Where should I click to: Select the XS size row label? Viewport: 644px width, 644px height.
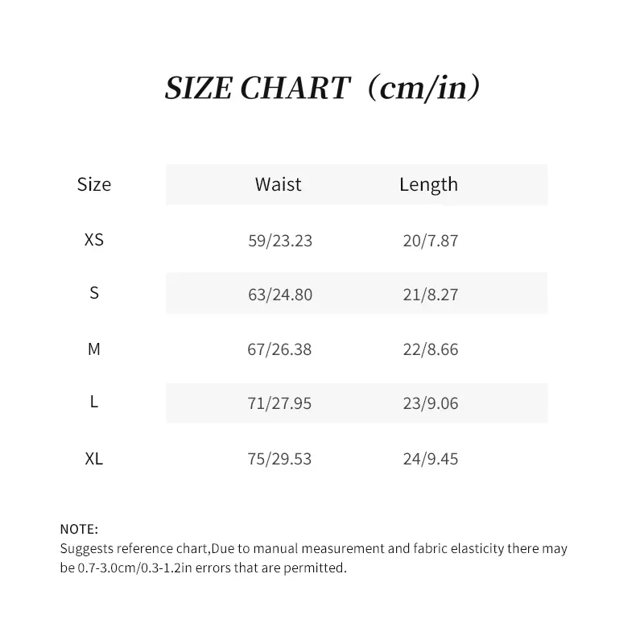click(94, 240)
